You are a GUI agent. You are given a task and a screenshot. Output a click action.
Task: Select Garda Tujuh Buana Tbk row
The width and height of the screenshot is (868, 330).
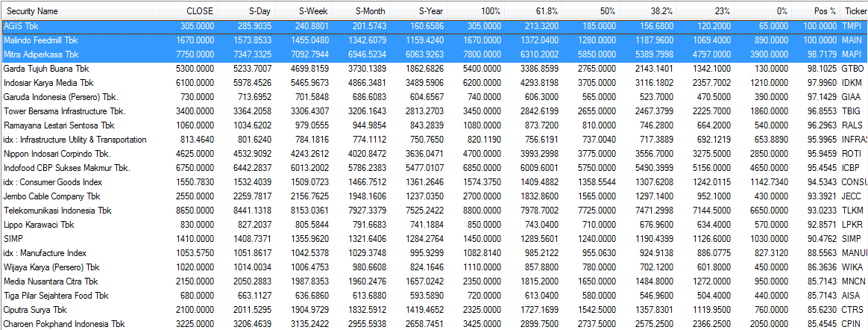(x=434, y=69)
